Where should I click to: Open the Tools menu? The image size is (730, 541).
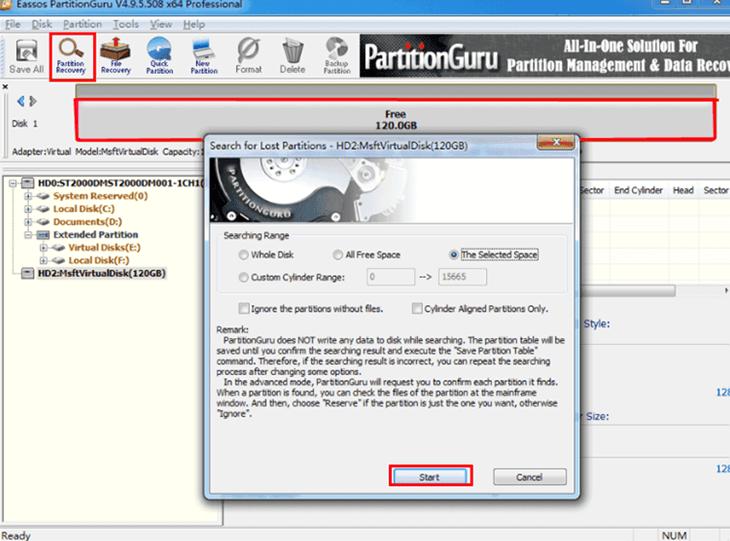pos(126,24)
